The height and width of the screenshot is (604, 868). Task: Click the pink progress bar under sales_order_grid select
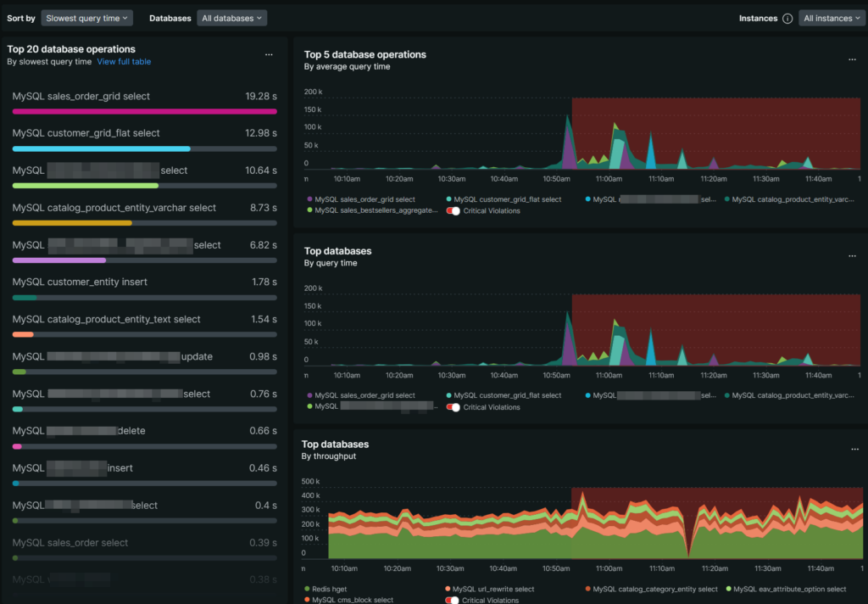[x=144, y=110]
